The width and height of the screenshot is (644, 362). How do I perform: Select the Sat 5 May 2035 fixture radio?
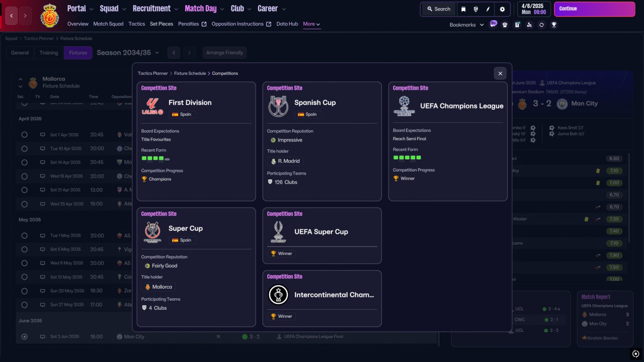click(24, 249)
